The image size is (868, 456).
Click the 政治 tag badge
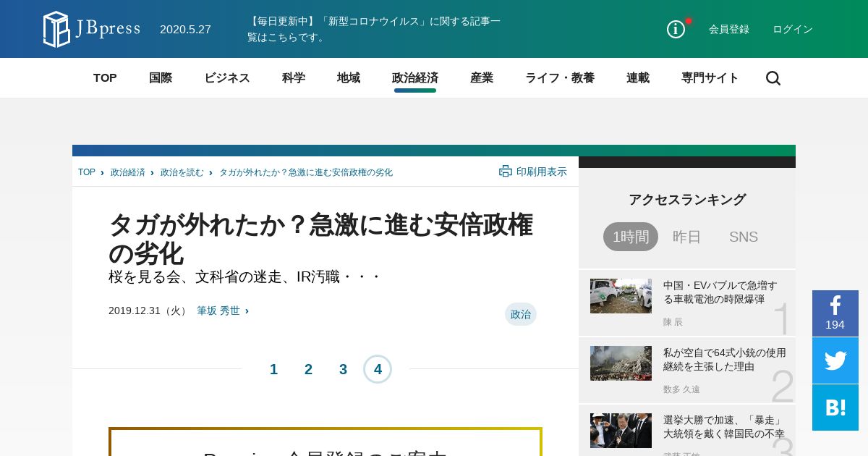[x=521, y=314]
